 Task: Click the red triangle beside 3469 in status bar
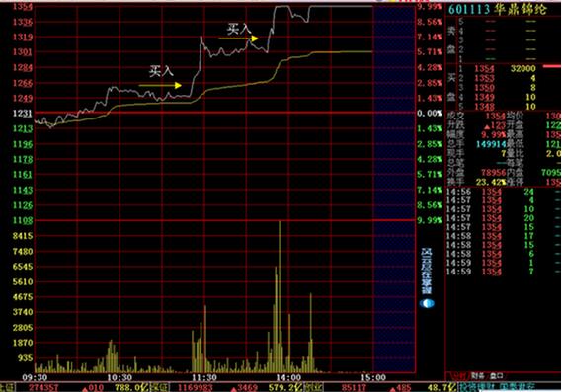234,389
